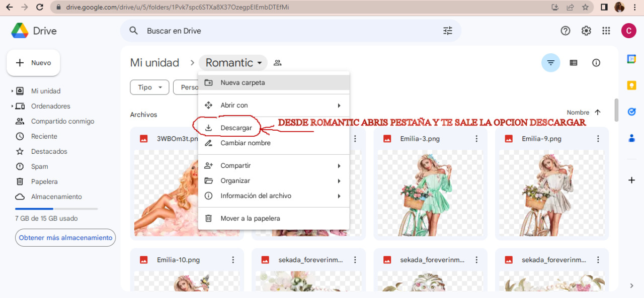Open advanced search filter options icon
The width and height of the screenshot is (644, 298).
pos(448,31)
